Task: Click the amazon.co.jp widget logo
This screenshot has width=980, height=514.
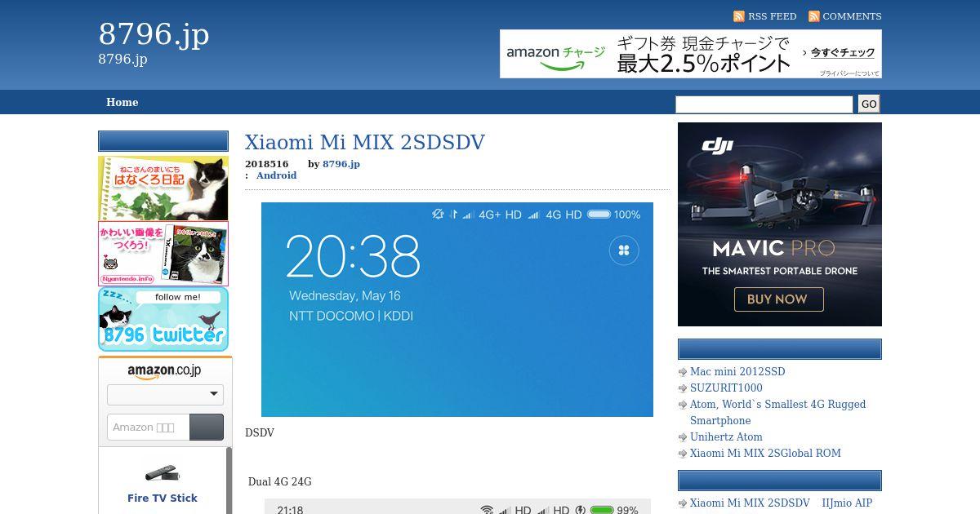Action: (164, 370)
